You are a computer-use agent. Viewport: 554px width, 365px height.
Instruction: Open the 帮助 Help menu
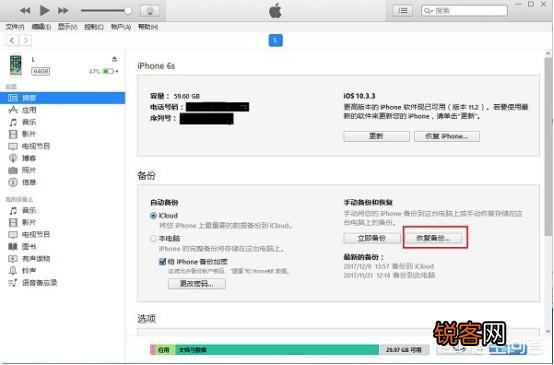point(148,27)
